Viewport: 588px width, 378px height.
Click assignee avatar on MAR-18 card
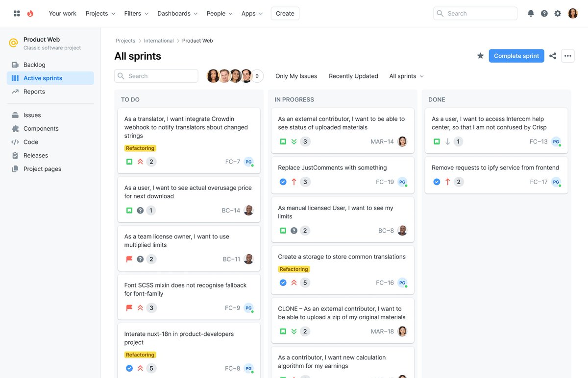point(402,331)
